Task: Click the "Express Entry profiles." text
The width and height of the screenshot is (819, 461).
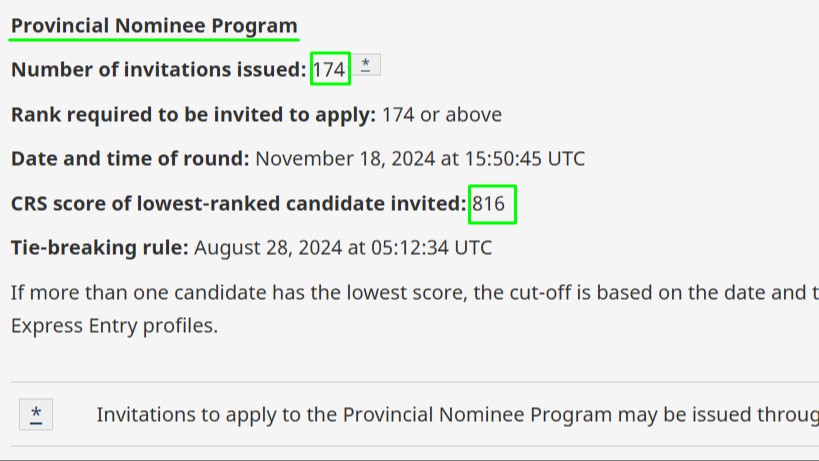Action: point(114,326)
